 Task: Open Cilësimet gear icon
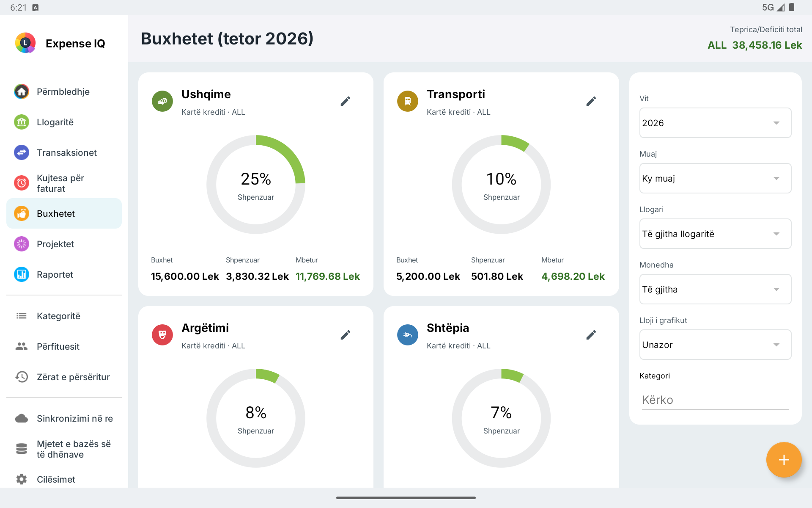[x=22, y=479]
